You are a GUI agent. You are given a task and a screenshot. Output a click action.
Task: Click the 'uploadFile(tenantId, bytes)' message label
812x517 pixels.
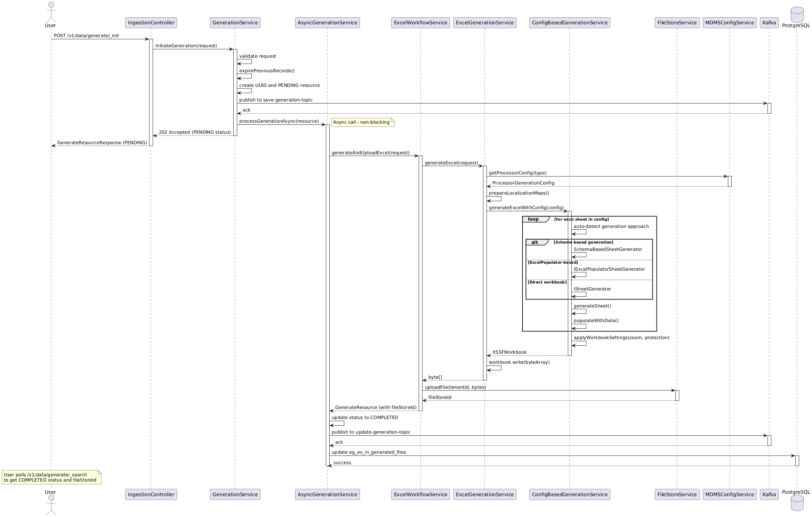(455, 387)
